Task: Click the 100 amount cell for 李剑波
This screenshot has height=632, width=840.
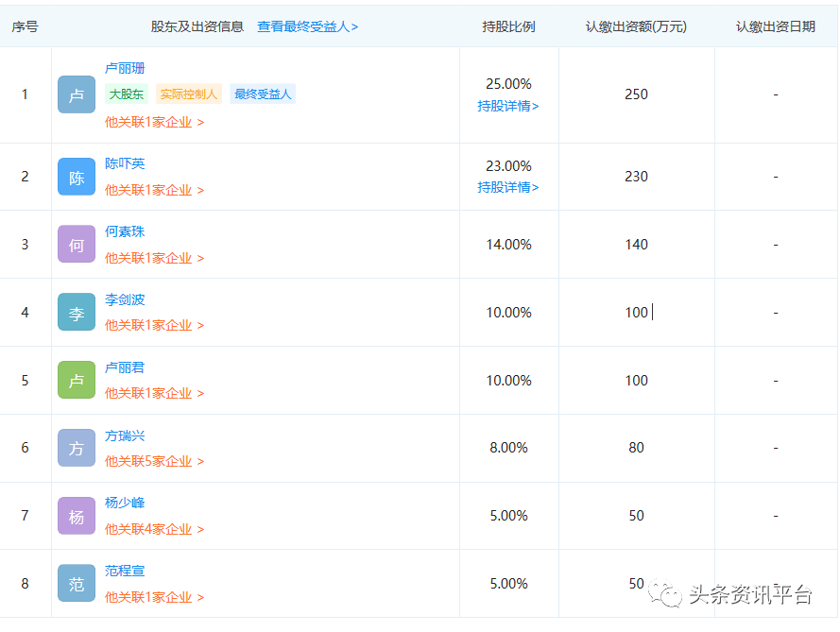Action: point(636,313)
